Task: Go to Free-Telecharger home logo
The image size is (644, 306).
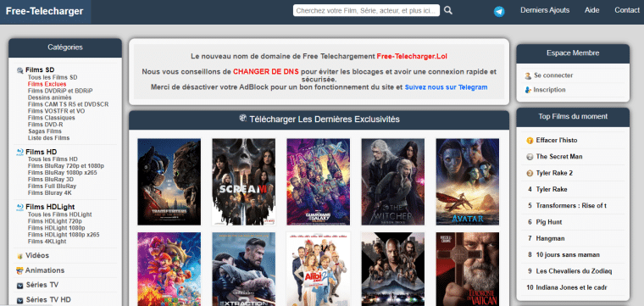Action: coord(45,12)
